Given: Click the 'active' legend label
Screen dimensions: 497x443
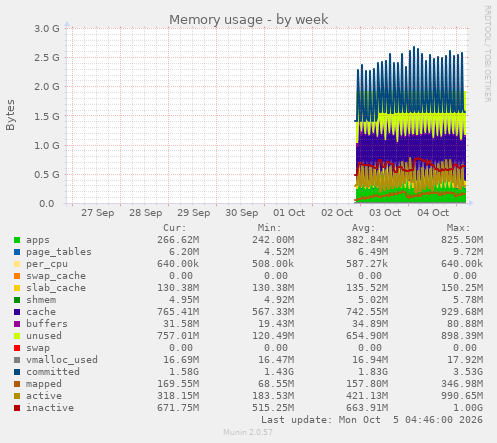Looking at the screenshot, I should point(44,396).
